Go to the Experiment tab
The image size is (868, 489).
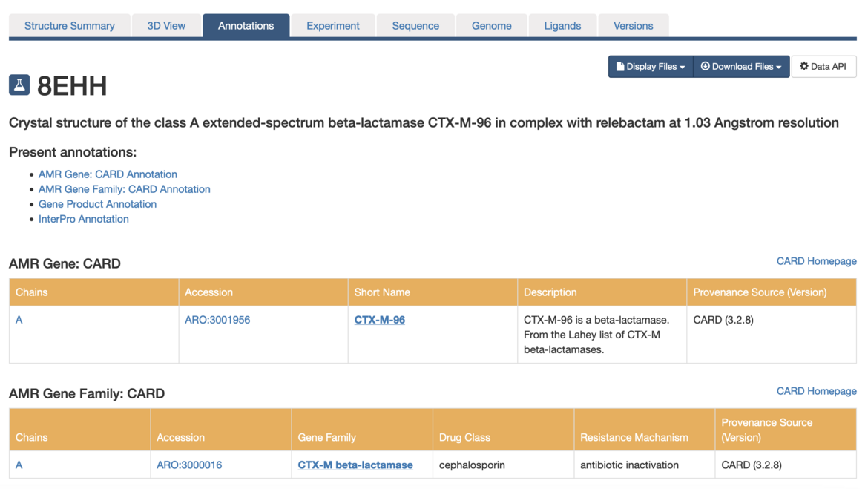click(x=332, y=24)
